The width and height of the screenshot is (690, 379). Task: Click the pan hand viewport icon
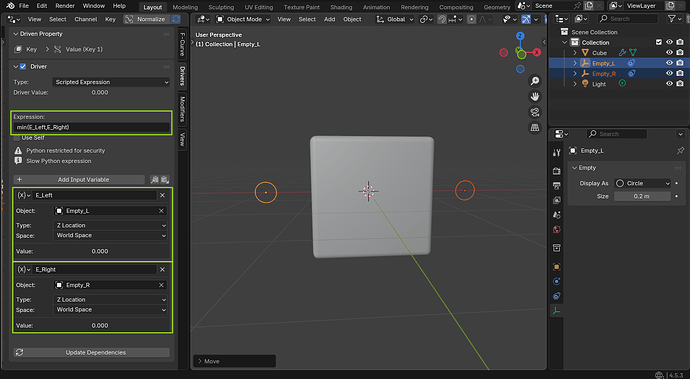point(535,96)
